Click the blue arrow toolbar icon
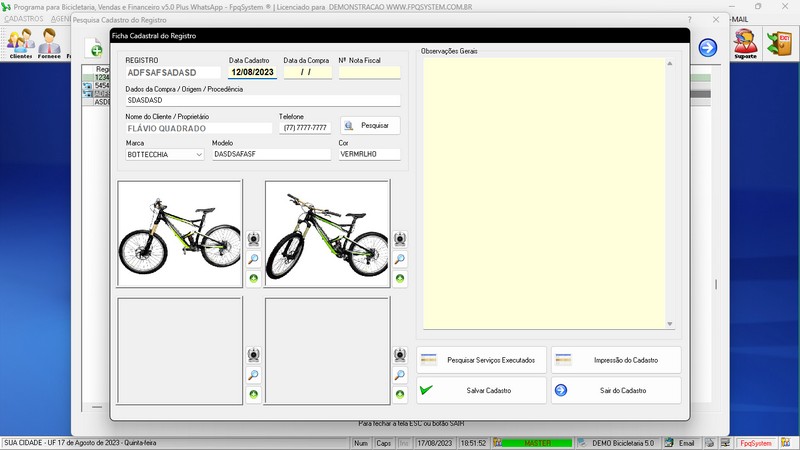 [708, 47]
